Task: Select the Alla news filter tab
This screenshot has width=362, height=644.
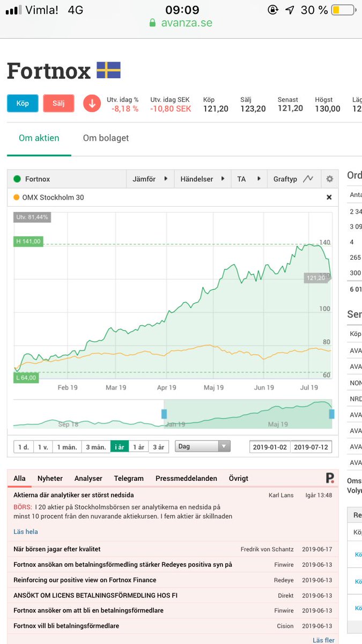Action: tap(19, 478)
